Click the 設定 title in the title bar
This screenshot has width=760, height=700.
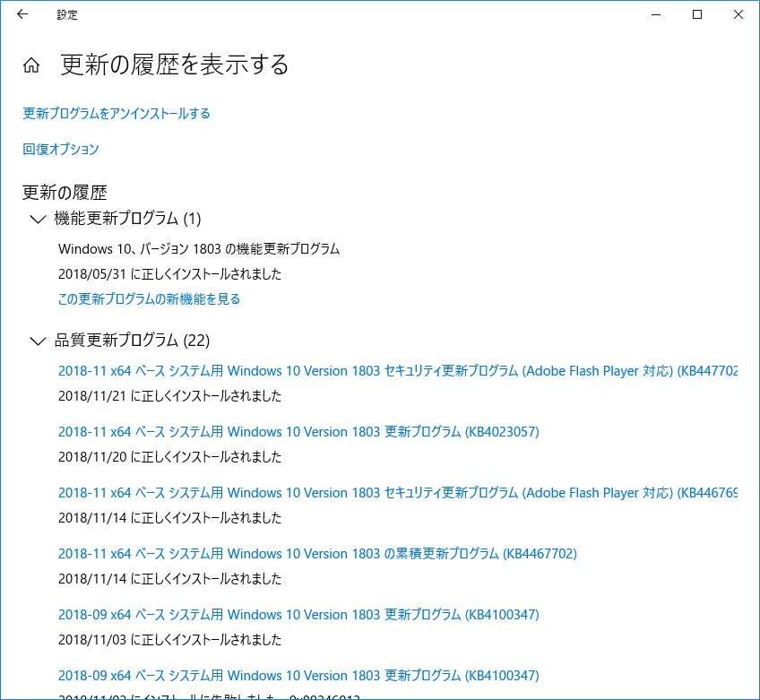coord(67,14)
